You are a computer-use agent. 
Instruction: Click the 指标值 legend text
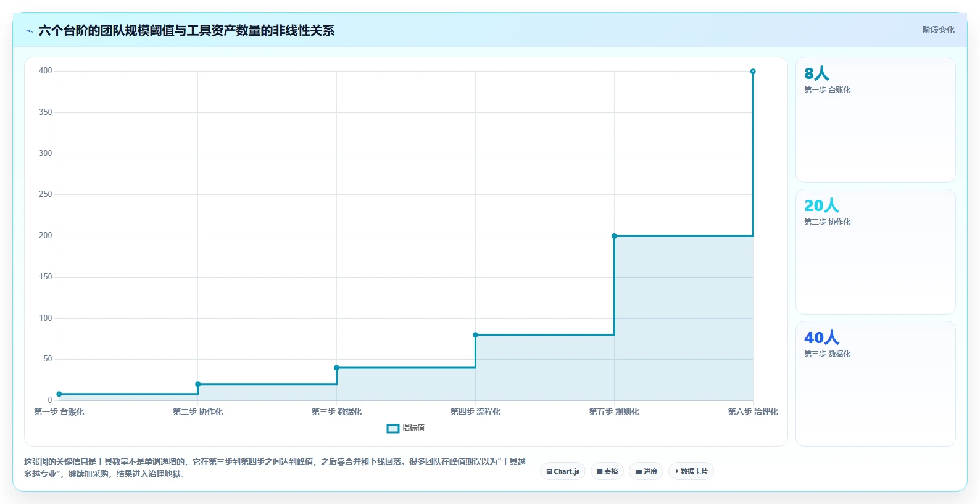click(413, 428)
